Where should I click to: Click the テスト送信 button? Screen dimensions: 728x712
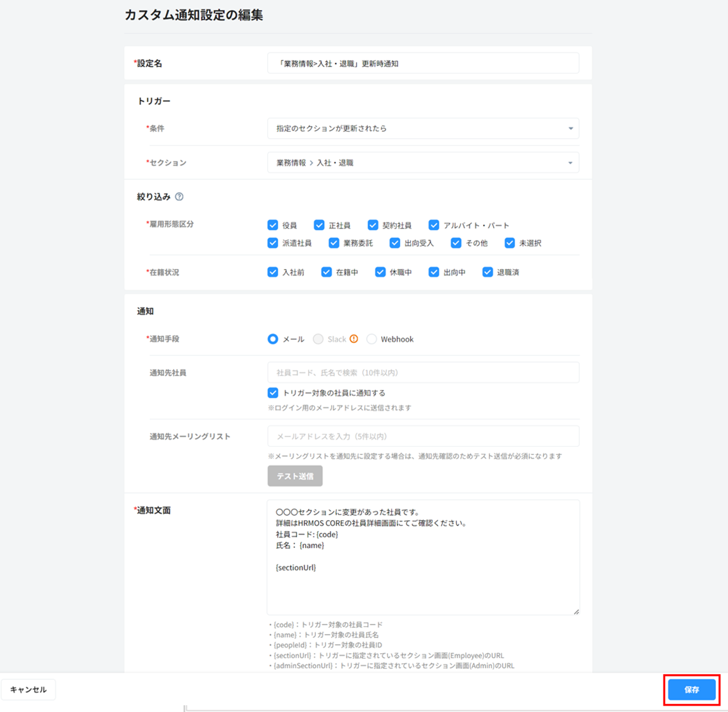[x=295, y=476]
